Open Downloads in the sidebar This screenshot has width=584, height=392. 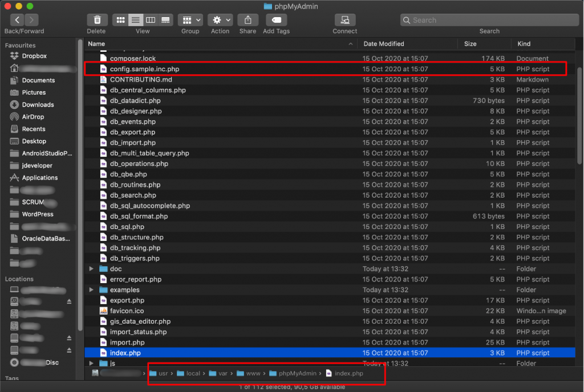tap(38, 104)
